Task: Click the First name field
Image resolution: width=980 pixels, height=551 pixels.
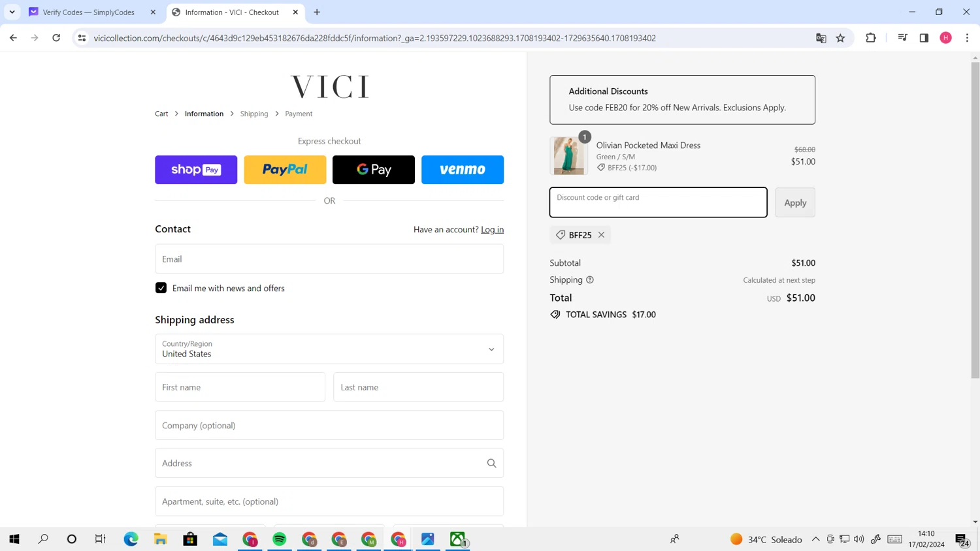Action: click(240, 387)
